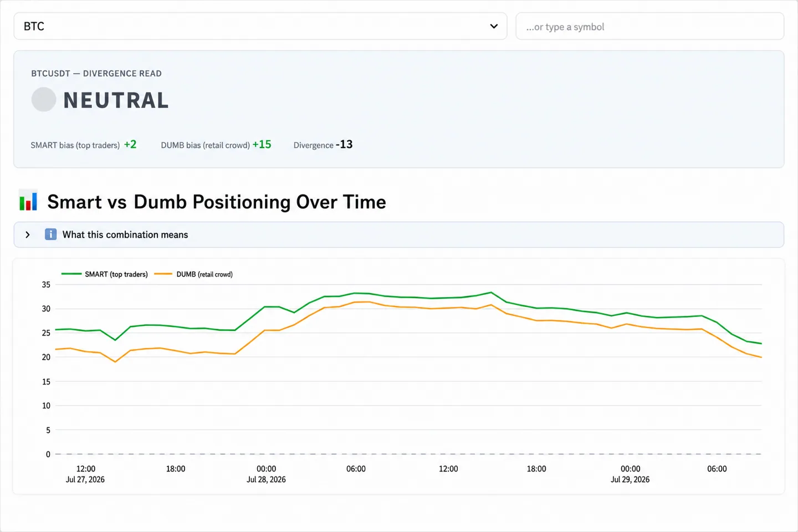Focus the "...or type a symbol" field
The height and width of the screenshot is (532, 798).
649,26
